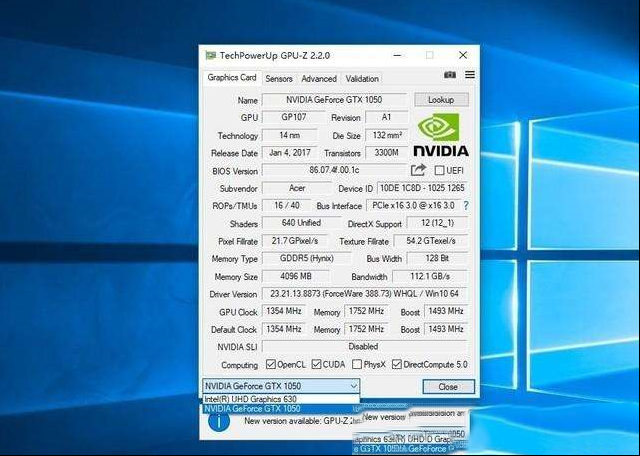The width and height of the screenshot is (640, 456).
Task: Toggle the CUDA checkbox
Action: [x=316, y=364]
